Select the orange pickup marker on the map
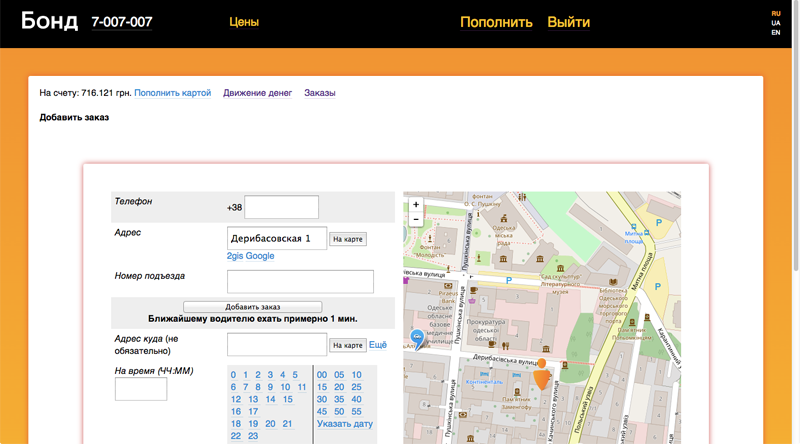This screenshot has height=444, width=800. [541, 374]
